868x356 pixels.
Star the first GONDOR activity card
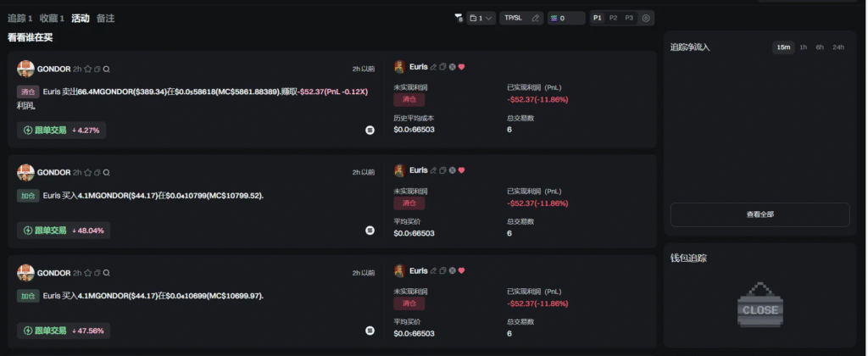click(87, 69)
